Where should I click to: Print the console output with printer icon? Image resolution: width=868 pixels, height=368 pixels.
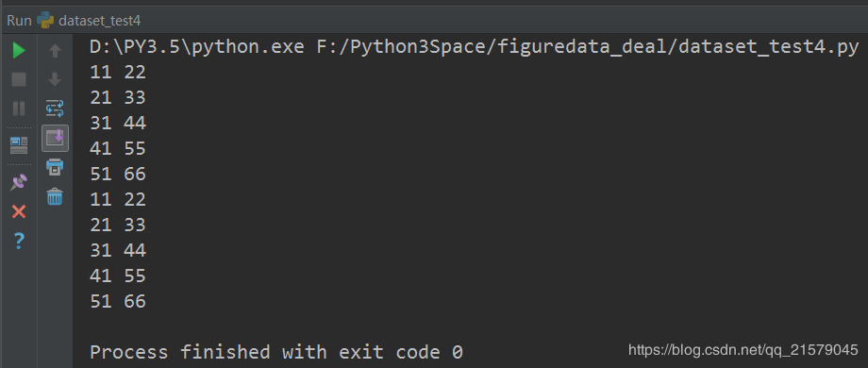point(55,167)
